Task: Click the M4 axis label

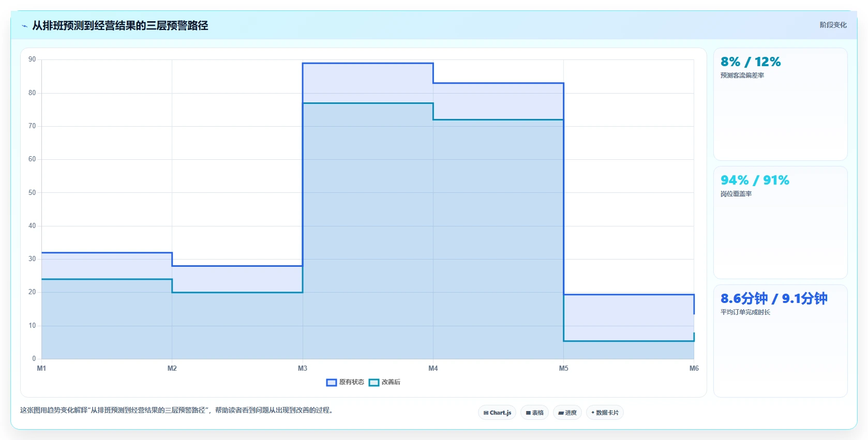Action: coord(433,368)
